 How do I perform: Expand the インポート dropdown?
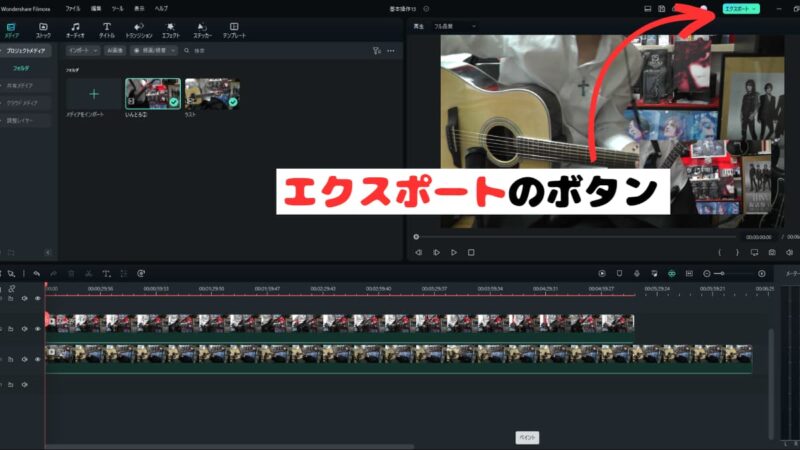(83, 51)
